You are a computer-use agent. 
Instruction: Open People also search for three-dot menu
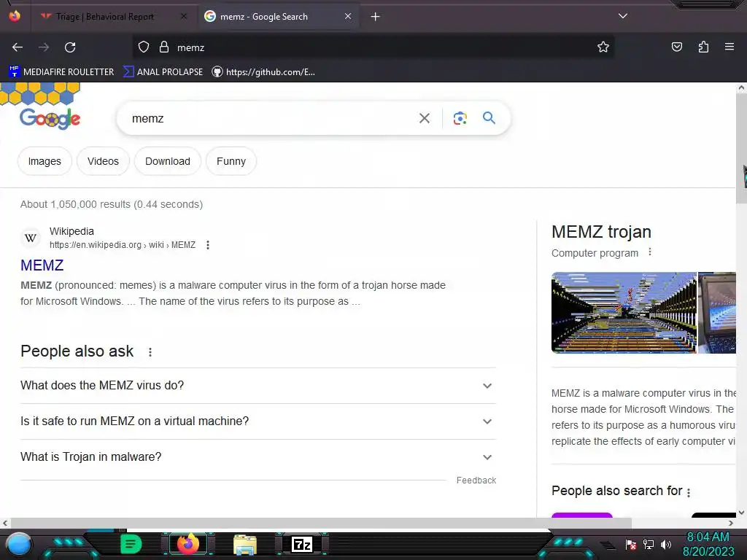[689, 492]
